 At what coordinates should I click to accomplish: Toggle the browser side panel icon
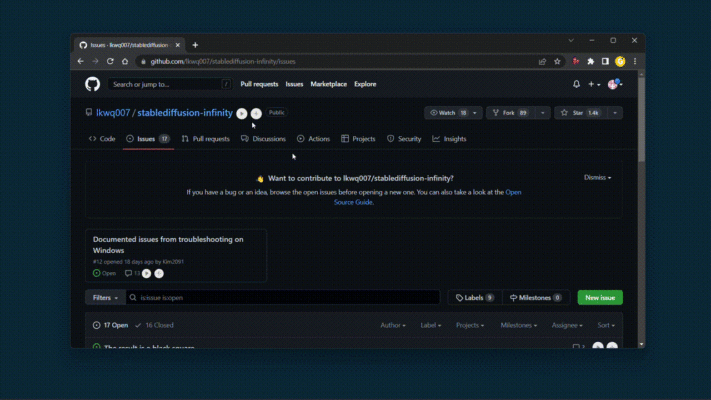tap(605, 61)
